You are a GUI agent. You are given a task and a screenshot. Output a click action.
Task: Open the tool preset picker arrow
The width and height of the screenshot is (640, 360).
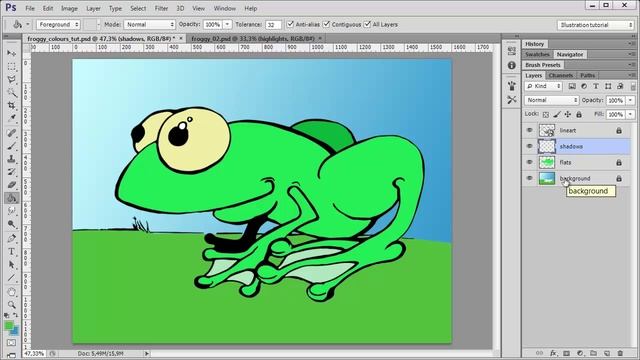[x=28, y=24]
